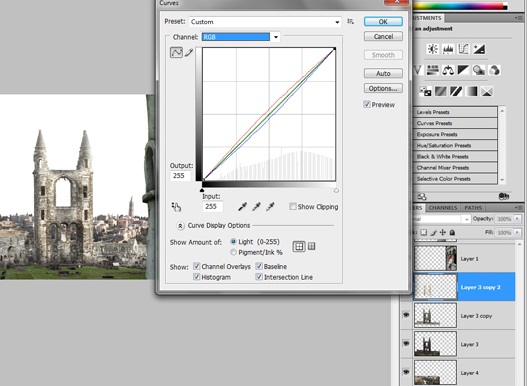This screenshot has width=527, height=386.
Task: Add a Hue/Saturation adjustment
Action: coord(433,70)
